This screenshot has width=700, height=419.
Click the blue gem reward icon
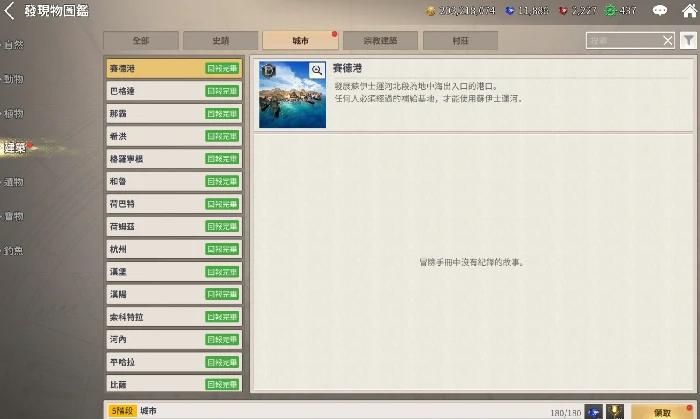593,411
